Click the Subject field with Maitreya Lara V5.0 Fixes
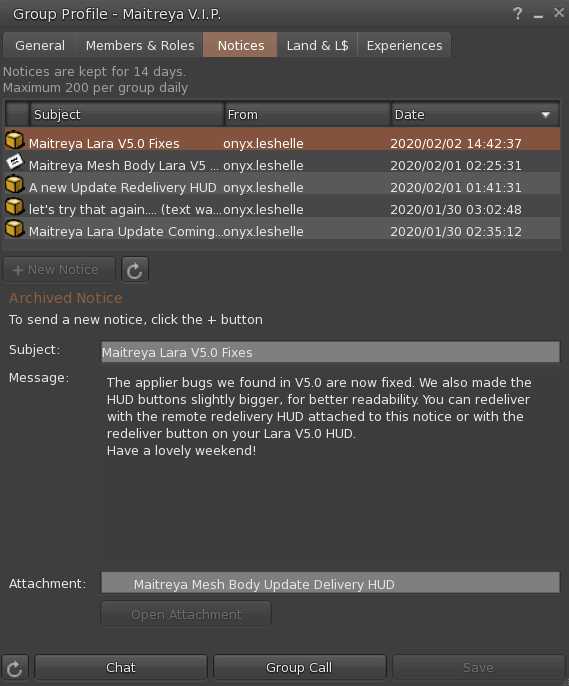Image resolution: width=569 pixels, height=686 pixels. coord(331,352)
